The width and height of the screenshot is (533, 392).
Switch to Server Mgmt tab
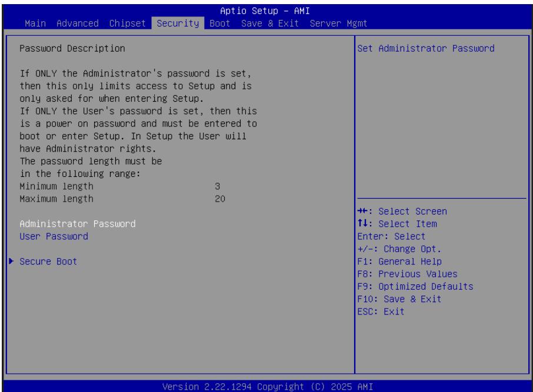tap(338, 24)
